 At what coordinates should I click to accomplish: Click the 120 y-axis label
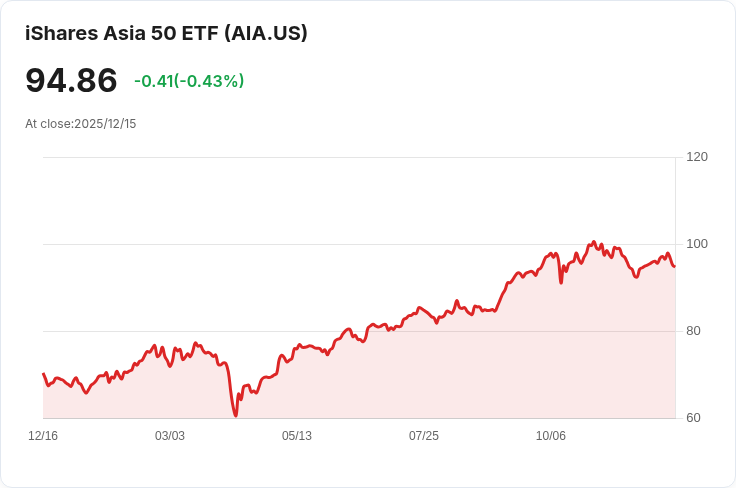coord(697,157)
